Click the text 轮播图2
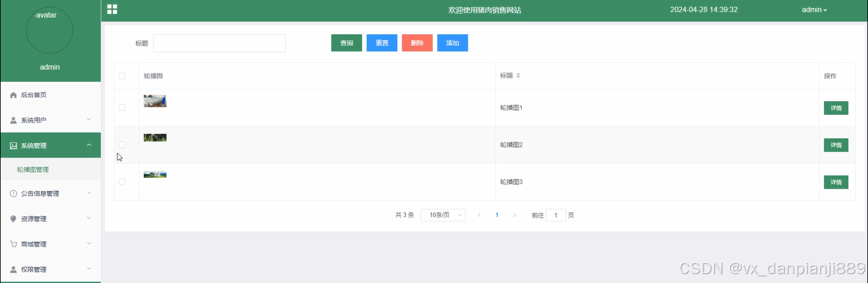This screenshot has height=283, width=868. [511, 145]
